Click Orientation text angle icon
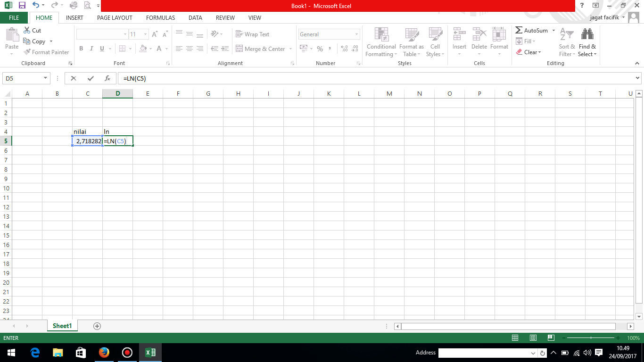Image resolution: width=644 pixels, height=362 pixels. click(x=215, y=34)
